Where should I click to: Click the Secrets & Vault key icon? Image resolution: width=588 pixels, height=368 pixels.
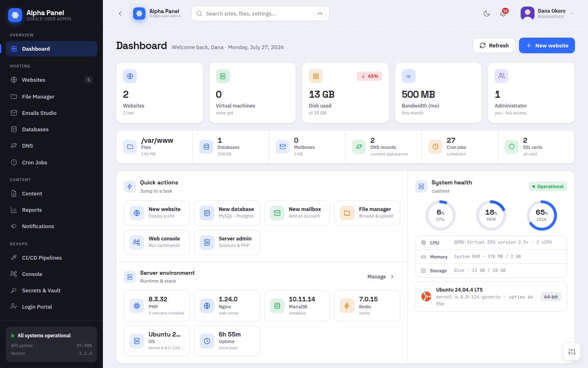pos(14,290)
